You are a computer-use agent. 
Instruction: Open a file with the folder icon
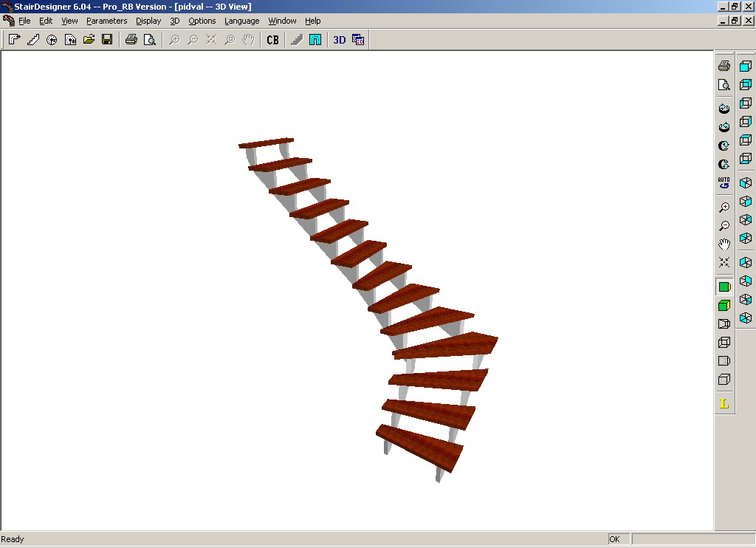[89, 40]
